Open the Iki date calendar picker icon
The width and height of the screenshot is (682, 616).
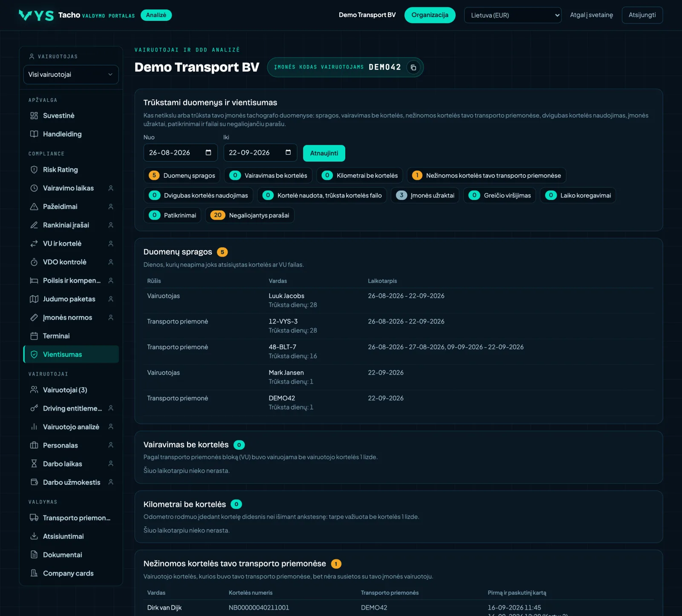[x=288, y=153]
